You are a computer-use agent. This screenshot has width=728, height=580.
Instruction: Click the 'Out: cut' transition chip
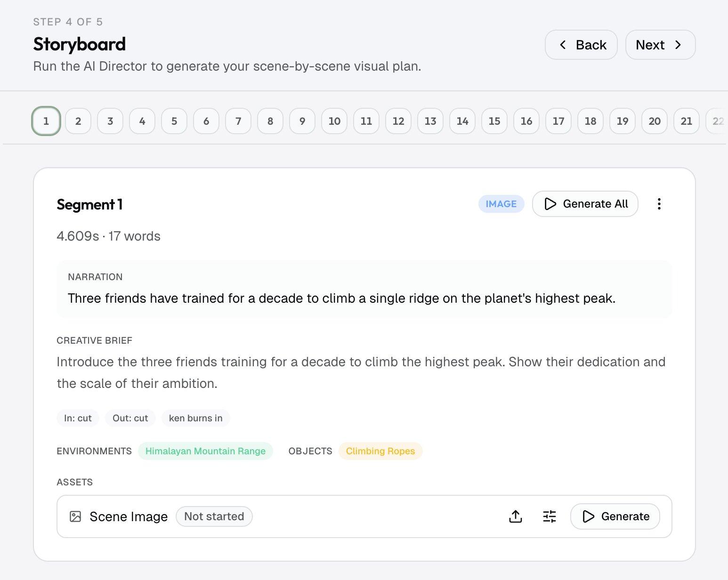130,418
